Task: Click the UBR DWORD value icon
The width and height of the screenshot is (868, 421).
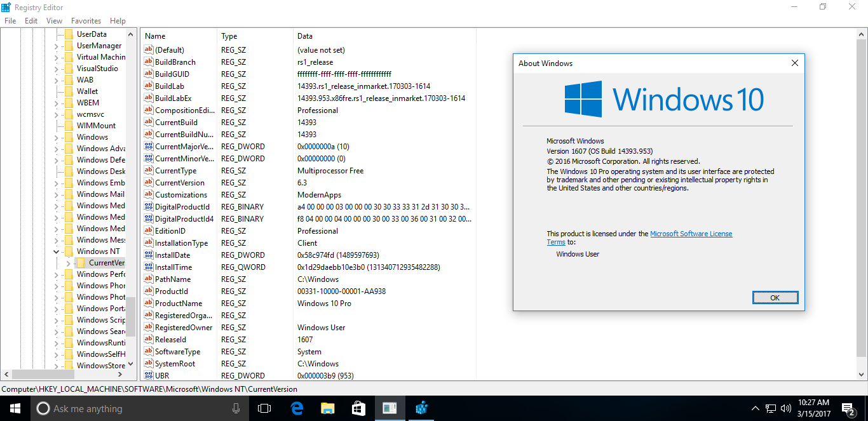Action: (149, 376)
